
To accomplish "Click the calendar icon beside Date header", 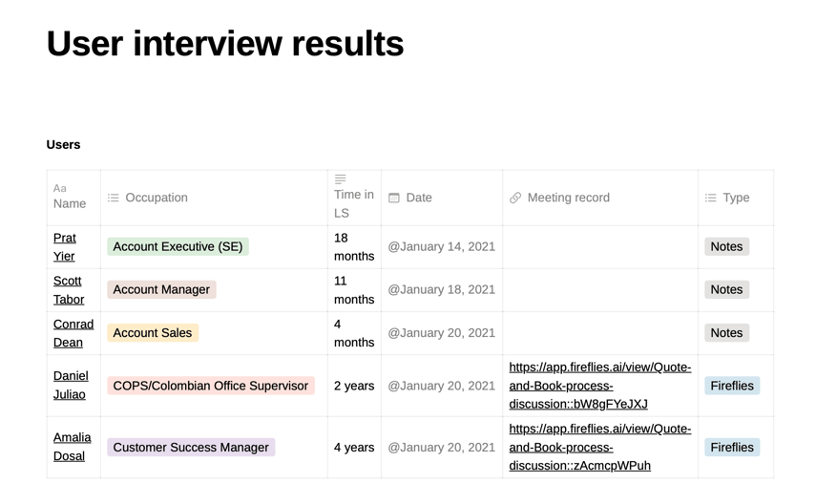I will coord(394,198).
